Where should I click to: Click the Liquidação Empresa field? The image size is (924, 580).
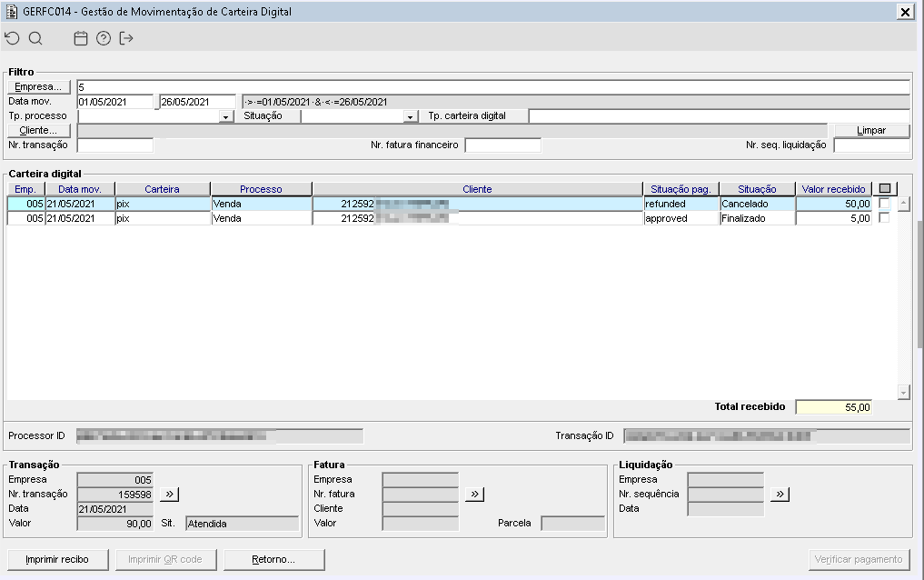tap(725, 480)
